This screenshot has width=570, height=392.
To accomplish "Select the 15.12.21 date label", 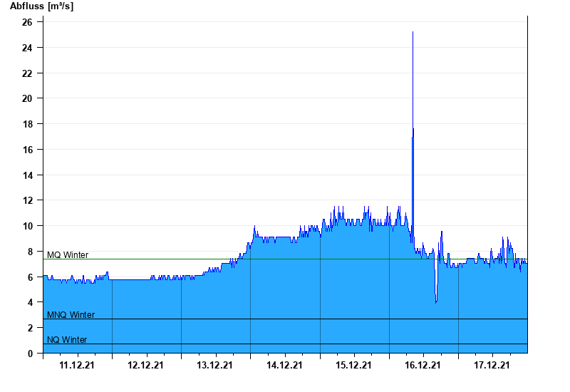I will pos(353,365).
